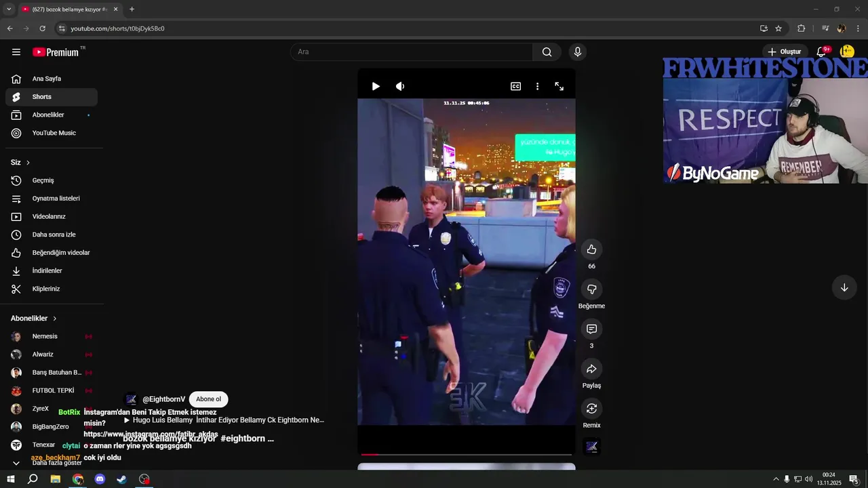
Task: Close the YouTube bozok bellamye tab
Action: coord(116,9)
